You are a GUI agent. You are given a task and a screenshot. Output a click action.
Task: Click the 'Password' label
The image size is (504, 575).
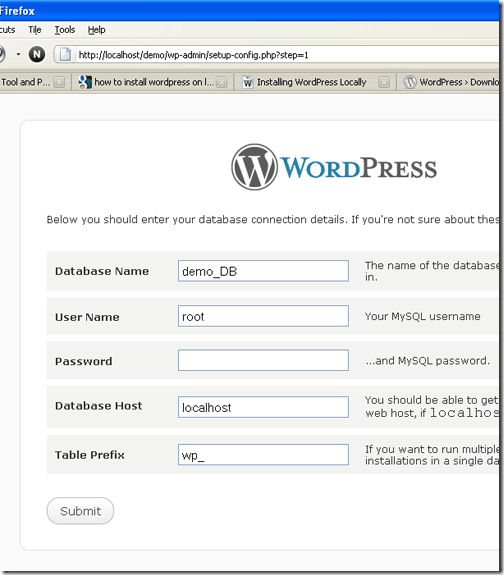(84, 361)
